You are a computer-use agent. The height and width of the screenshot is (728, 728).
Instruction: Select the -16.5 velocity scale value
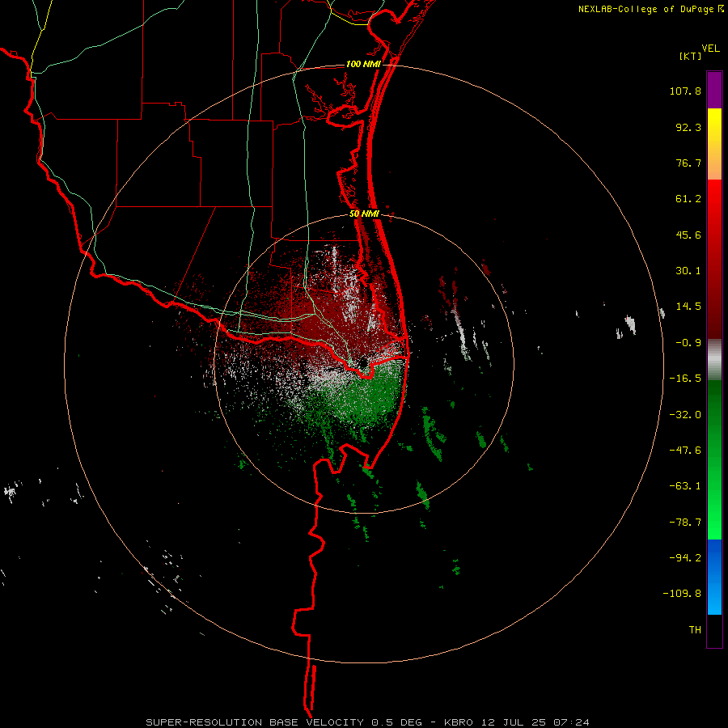click(x=685, y=379)
